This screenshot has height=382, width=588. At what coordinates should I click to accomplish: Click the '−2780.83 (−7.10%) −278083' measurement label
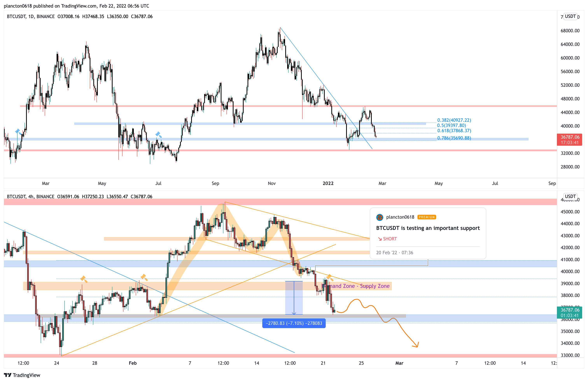click(x=294, y=323)
